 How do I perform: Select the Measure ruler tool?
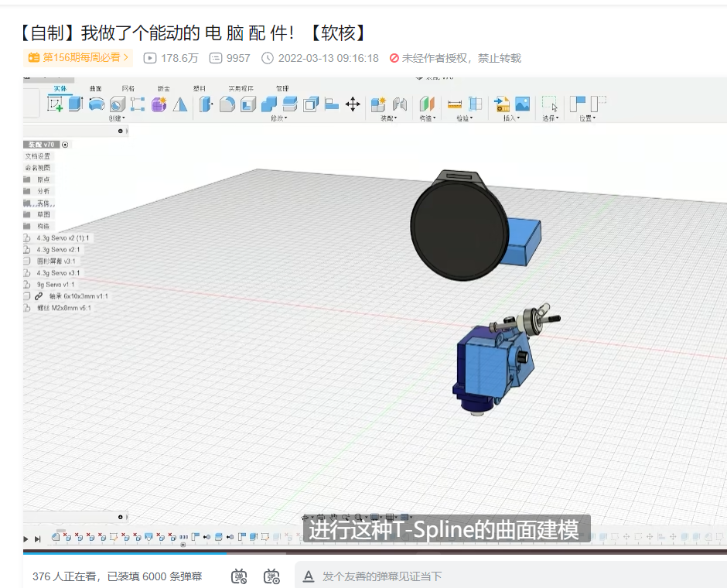(x=455, y=104)
